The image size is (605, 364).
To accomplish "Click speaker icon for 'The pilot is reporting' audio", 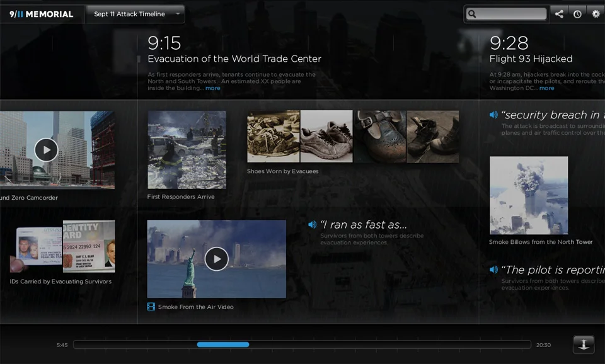I will point(493,270).
